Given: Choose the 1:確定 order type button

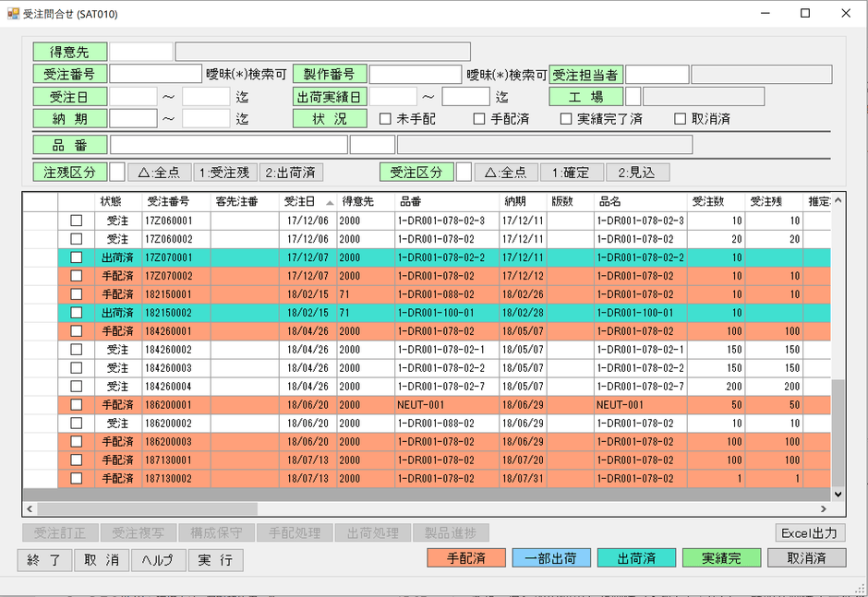Looking at the screenshot, I should 572,173.
